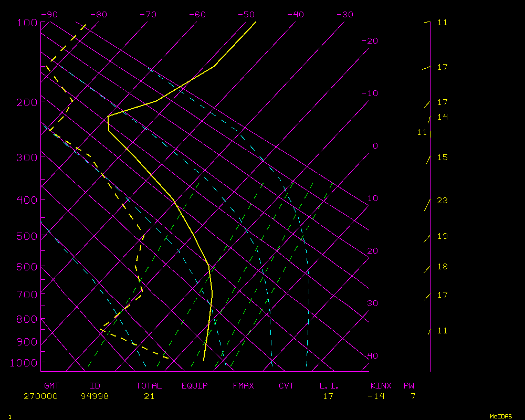
Task: Select the station ID value 94998
Action: tap(94, 396)
